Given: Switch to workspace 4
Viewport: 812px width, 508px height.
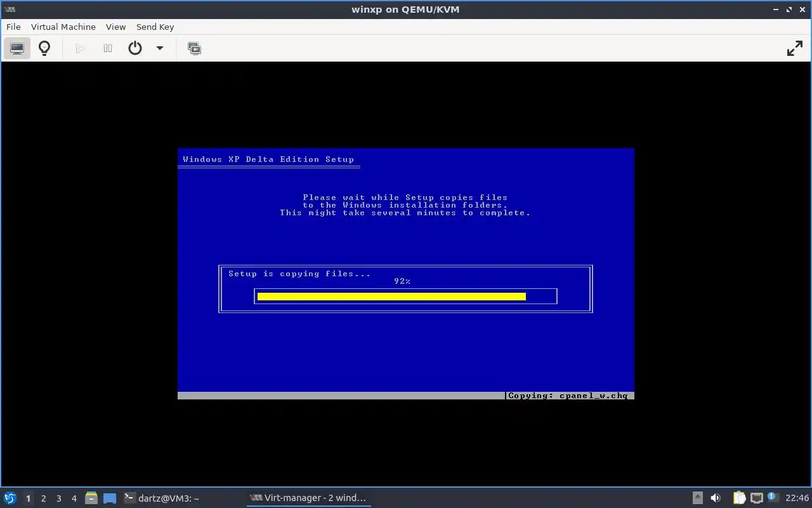Looking at the screenshot, I should (x=74, y=498).
